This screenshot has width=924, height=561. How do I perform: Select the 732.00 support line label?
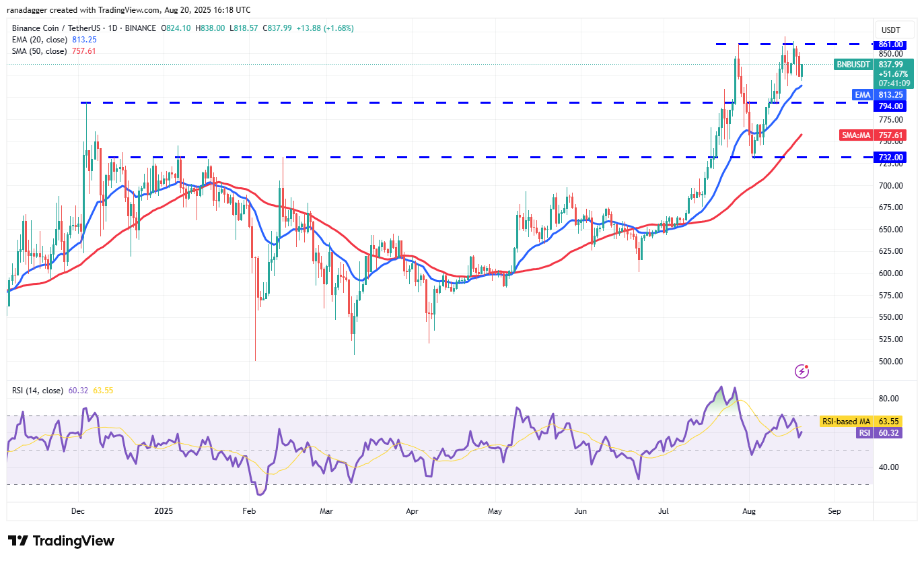point(890,157)
